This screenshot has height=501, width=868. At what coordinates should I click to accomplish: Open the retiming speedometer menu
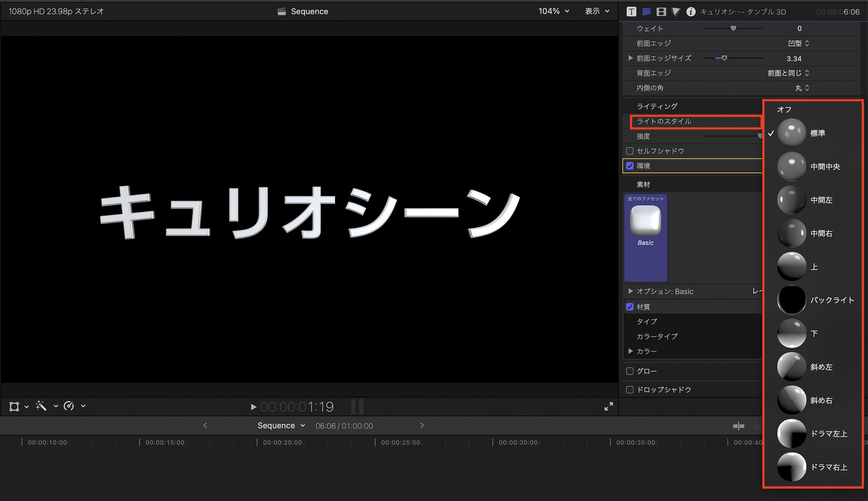tap(69, 406)
